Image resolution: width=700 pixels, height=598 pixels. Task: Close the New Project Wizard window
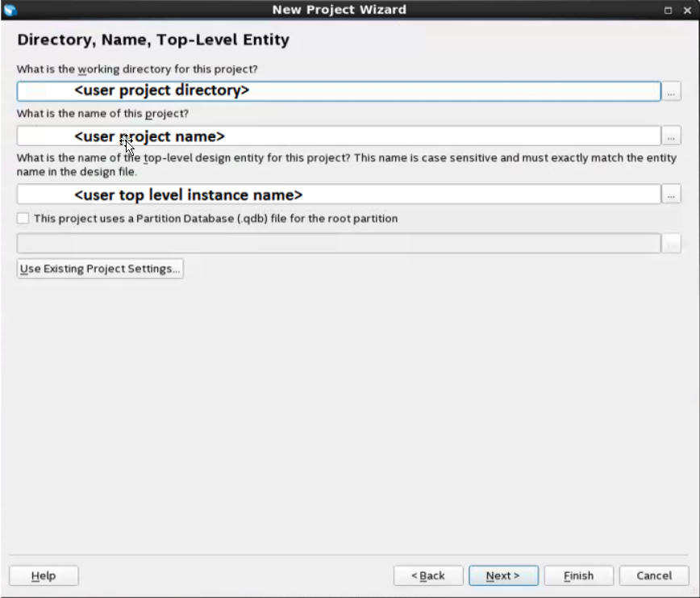pos(687,10)
